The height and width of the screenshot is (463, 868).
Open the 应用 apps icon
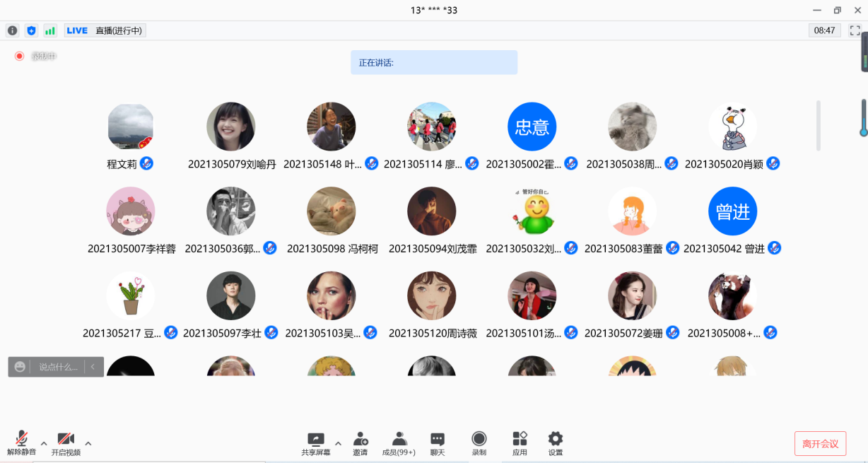point(520,443)
